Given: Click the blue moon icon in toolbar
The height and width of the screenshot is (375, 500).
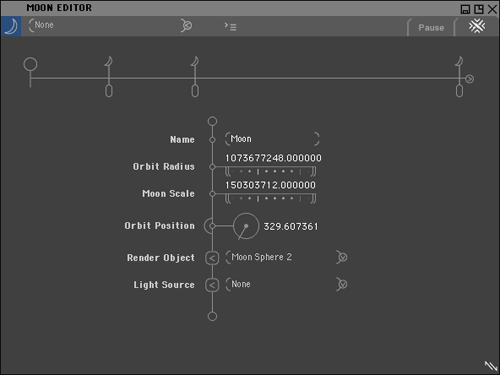Looking at the screenshot, I should [11, 26].
